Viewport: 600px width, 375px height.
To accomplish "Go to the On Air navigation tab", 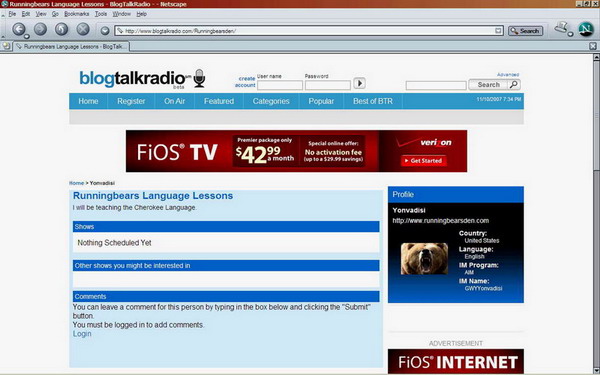I will (174, 101).
